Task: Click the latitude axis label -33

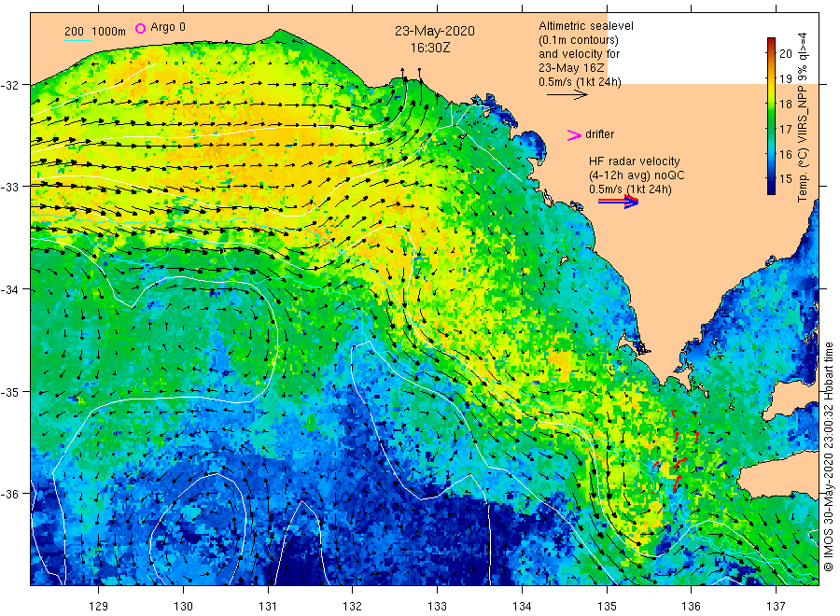Action: pyautogui.click(x=10, y=187)
